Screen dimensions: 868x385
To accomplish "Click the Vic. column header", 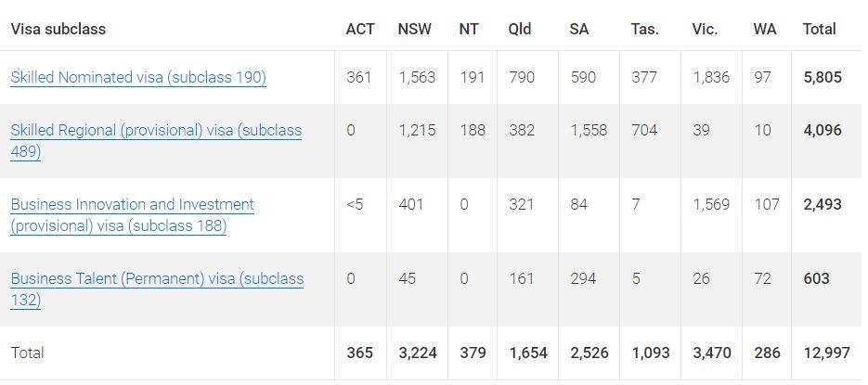I will click(x=705, y=29).
